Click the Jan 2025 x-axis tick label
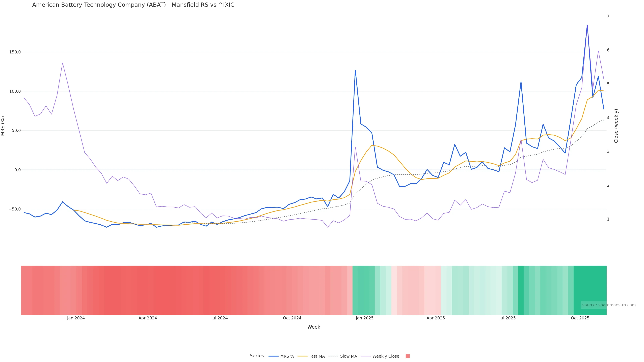Screen dimensions: 644x362 coord(364,318)
